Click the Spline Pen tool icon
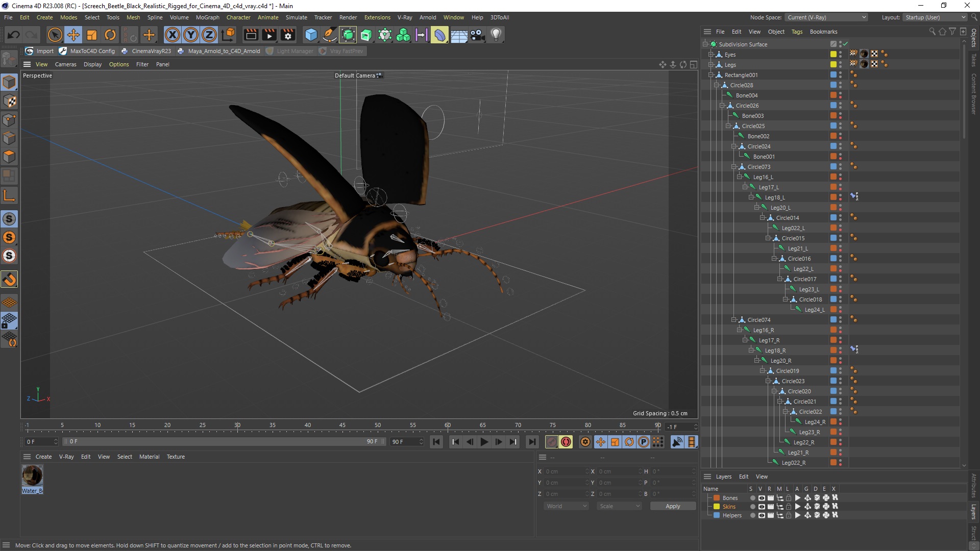The image size is (980, 551). click(x=330, y=35)
